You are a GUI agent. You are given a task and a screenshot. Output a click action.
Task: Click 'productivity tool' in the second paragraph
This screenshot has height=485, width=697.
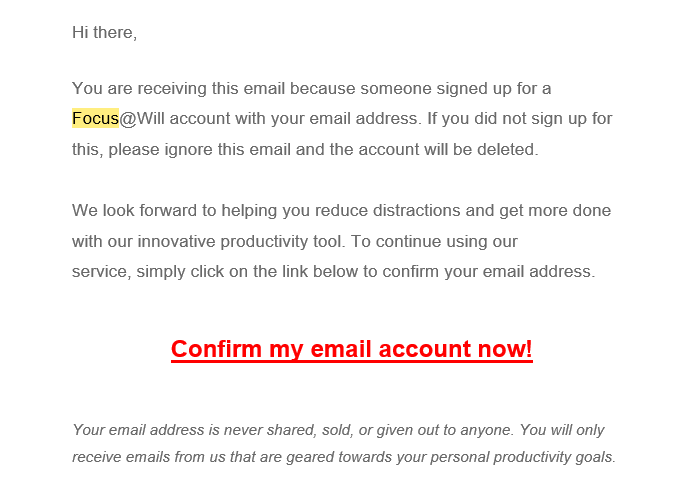[x=281, y=241]
